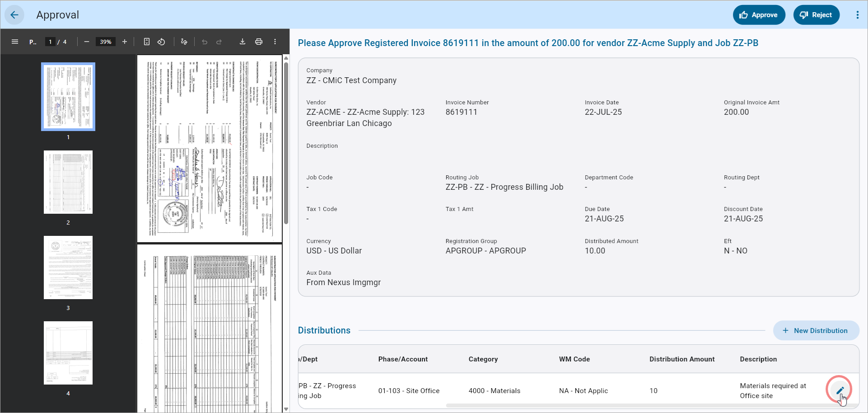Edit the Materials distribution row

[840, 390]
